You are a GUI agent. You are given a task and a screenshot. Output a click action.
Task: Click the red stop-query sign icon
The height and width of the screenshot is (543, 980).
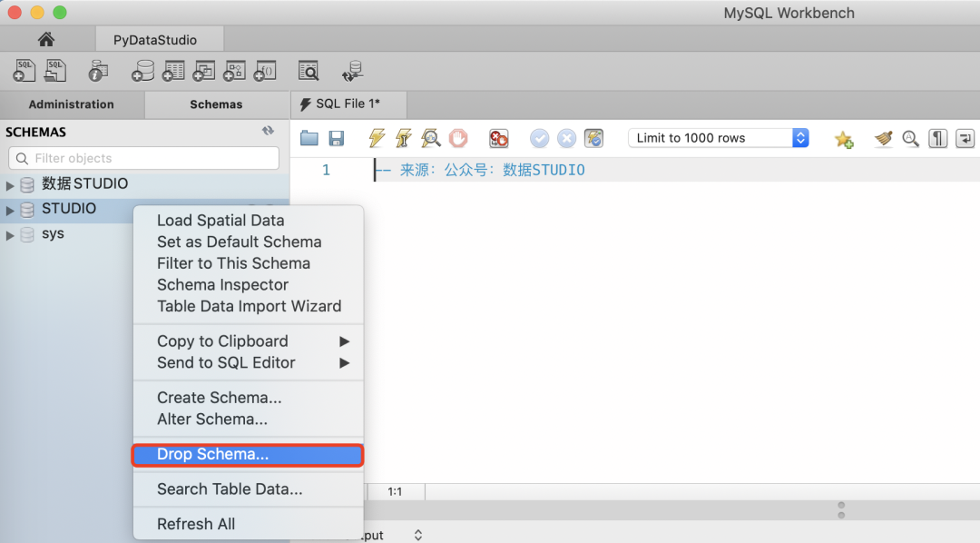pos(457,138)
